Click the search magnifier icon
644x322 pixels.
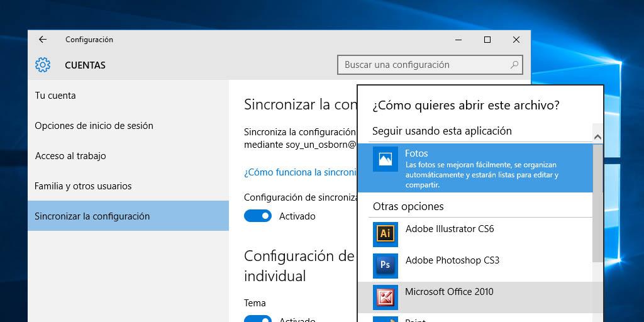(x=514, y=65)
